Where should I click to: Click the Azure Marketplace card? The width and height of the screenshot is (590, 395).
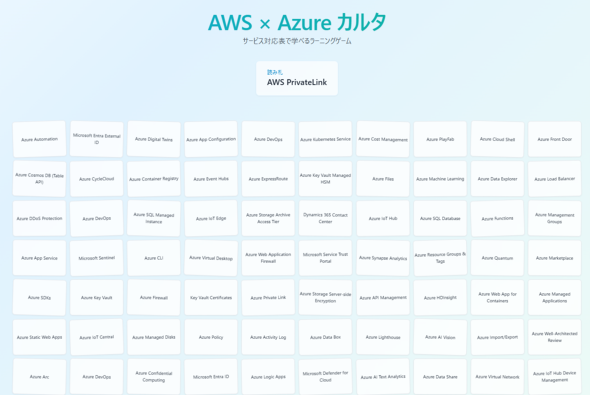[x=554, y=258]
